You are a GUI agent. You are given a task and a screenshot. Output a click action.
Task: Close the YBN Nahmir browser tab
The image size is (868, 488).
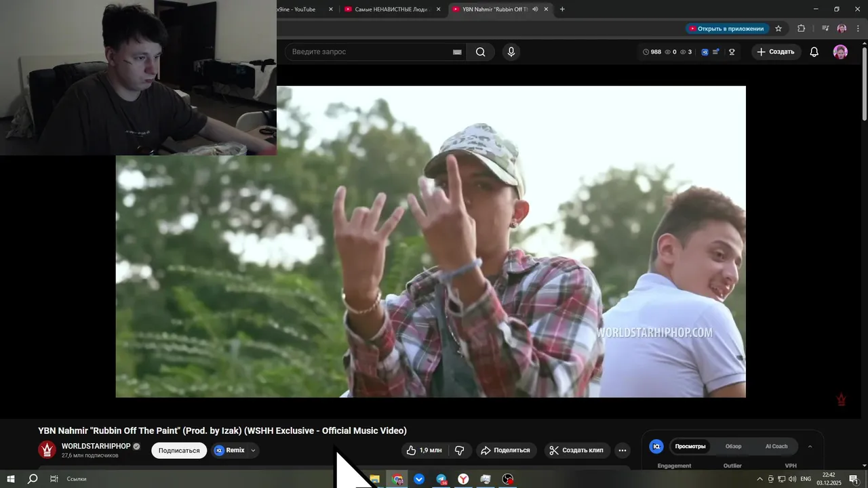coord(546,9)
